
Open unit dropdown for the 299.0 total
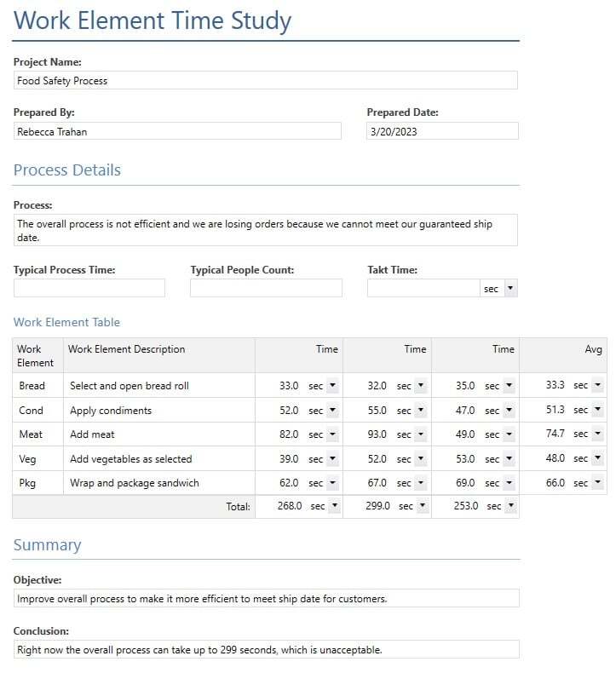pyautogui.click(x=421, y=506)
